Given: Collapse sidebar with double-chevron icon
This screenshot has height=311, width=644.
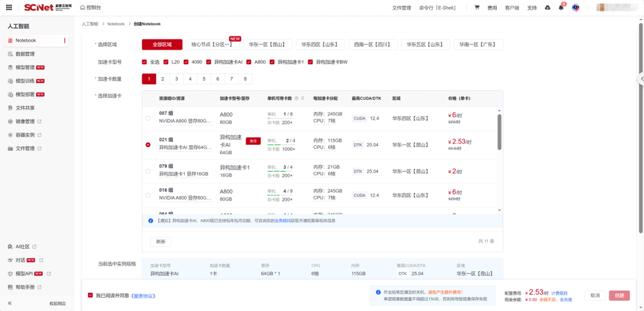Looking at the screenshot, I should 10,303.
